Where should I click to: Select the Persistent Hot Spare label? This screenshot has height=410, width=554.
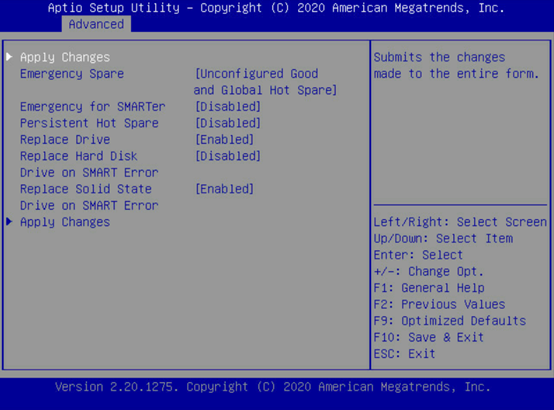click(89, 123)
